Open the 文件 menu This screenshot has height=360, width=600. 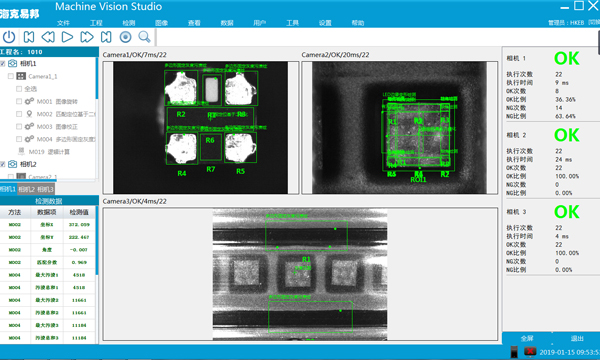tap(63, 23)
